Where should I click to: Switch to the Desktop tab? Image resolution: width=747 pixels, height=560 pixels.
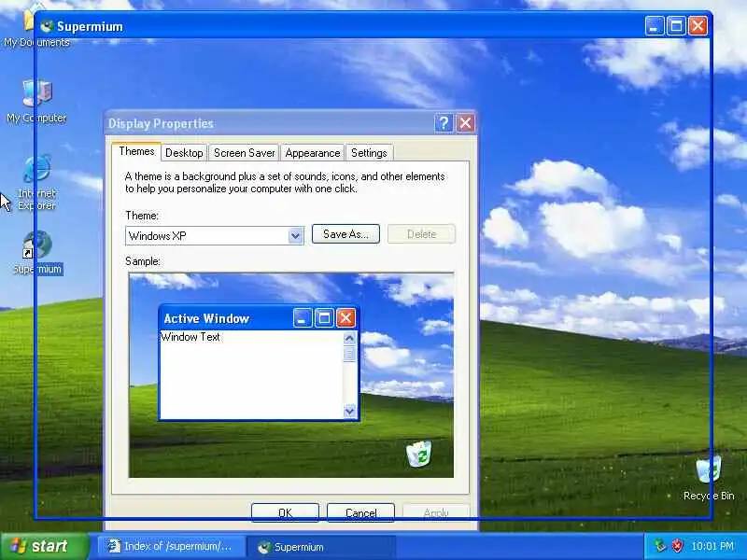[184, 153]
